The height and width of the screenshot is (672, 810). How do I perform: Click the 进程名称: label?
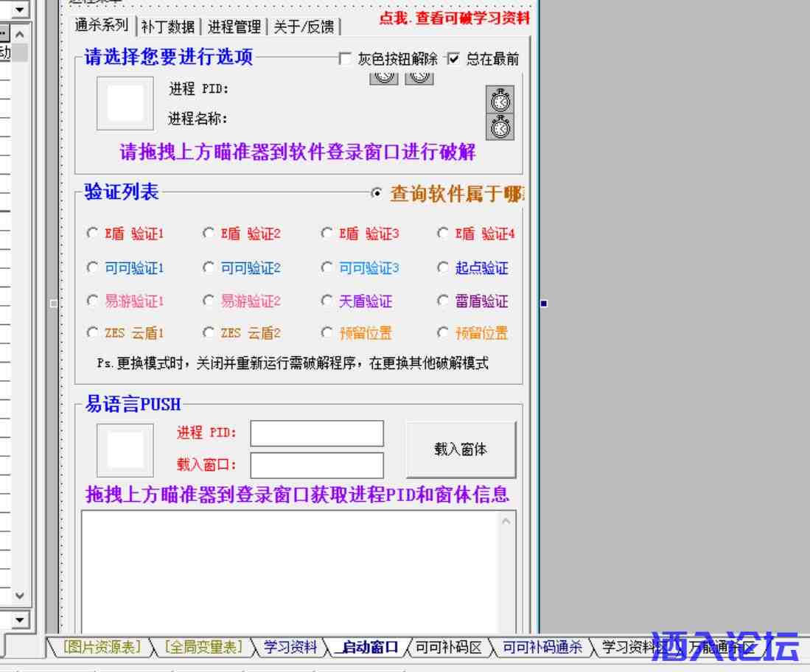click(x=198, y=119)
